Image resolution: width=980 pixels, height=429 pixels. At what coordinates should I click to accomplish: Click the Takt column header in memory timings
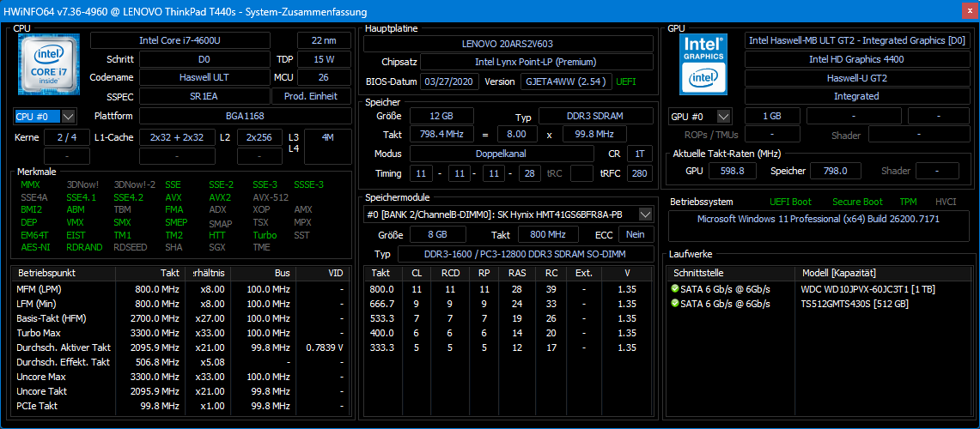point(381,273)
